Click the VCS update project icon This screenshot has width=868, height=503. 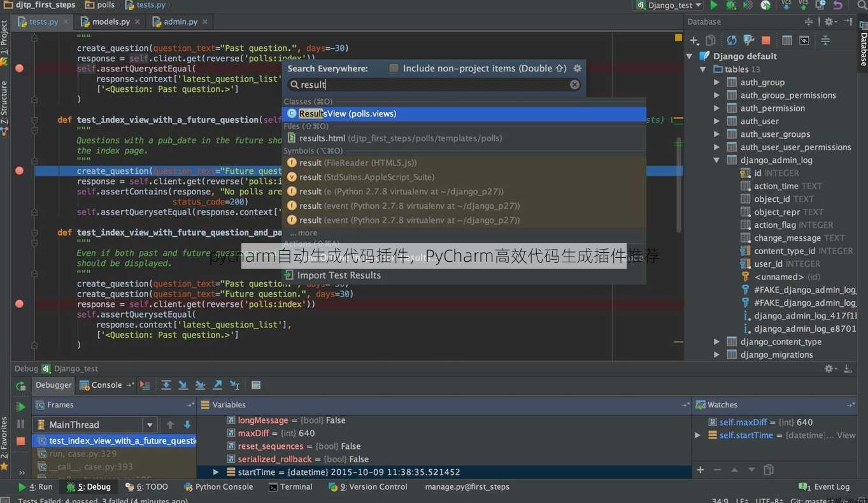(786, 5)
